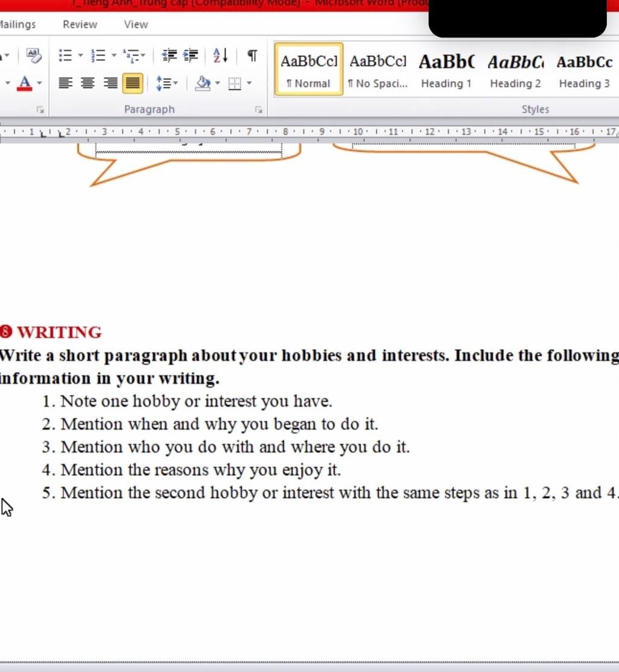Viewport: 619px width, 672px height.
Task: Open the Font Color dropdown arrow
Action: (x=39, y=83)
